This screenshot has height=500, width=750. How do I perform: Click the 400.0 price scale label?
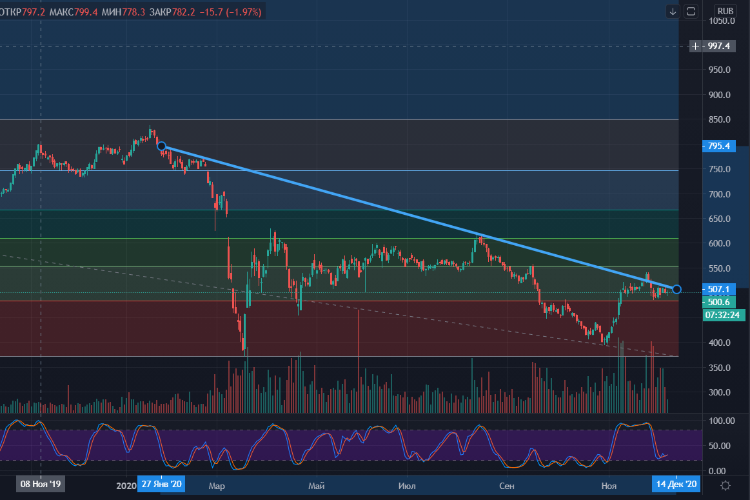(x=720, y=343)
